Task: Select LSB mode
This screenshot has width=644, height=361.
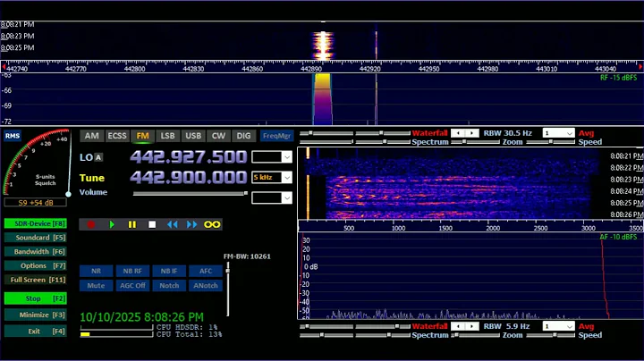Action: point(167,136)
